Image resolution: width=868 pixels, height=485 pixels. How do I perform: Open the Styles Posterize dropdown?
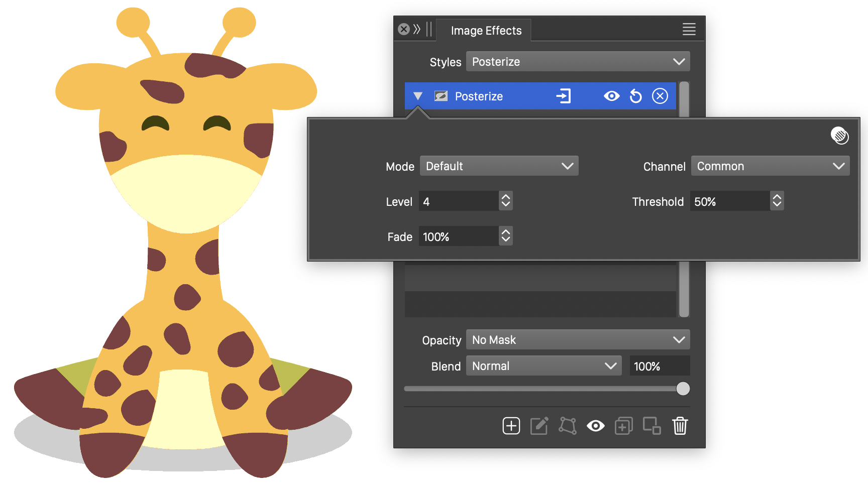point(578,62)
